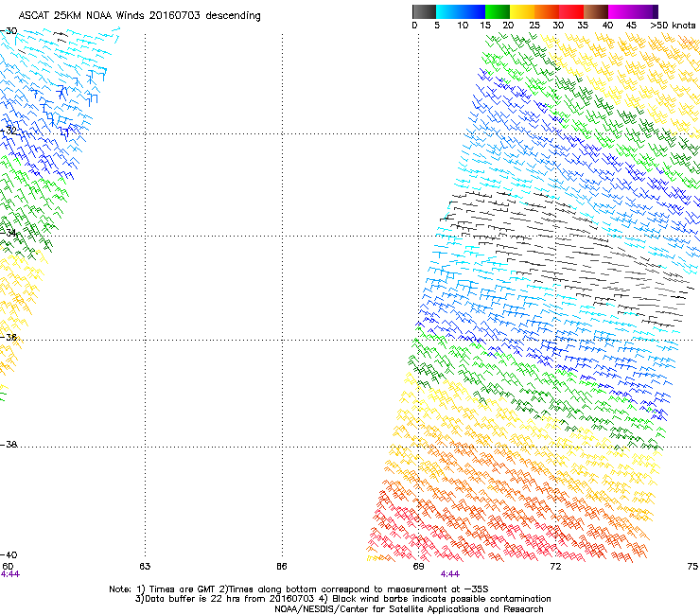Click the latitude label "-36"
Screen dimensions: 700x615
9,337
